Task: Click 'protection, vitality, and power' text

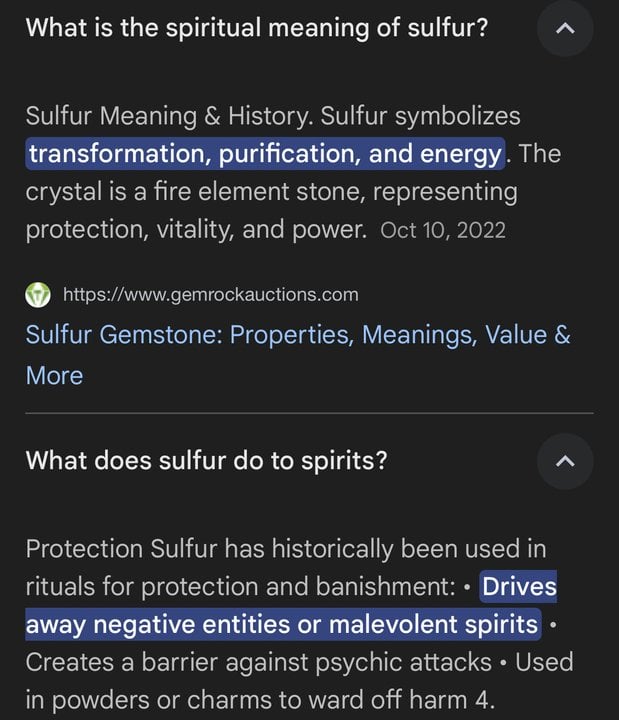Action: tap(195, 229)
